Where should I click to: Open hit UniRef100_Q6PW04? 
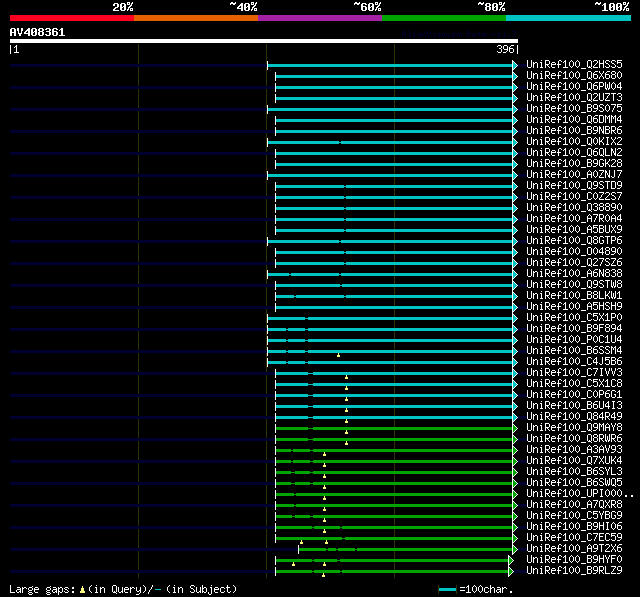574,87
